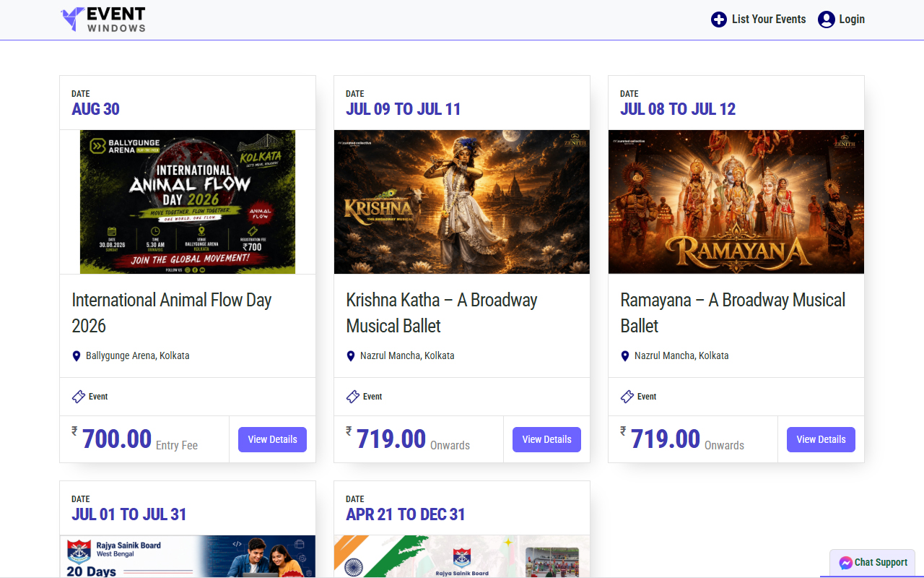Click the plus icon beside List Your Events
924x578 pixels.
point(719,20)
